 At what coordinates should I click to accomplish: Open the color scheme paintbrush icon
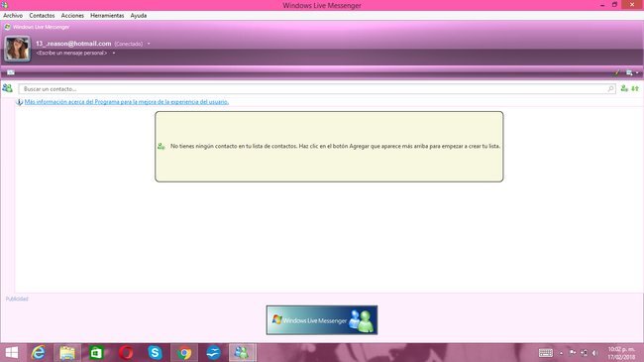(617, 72)
